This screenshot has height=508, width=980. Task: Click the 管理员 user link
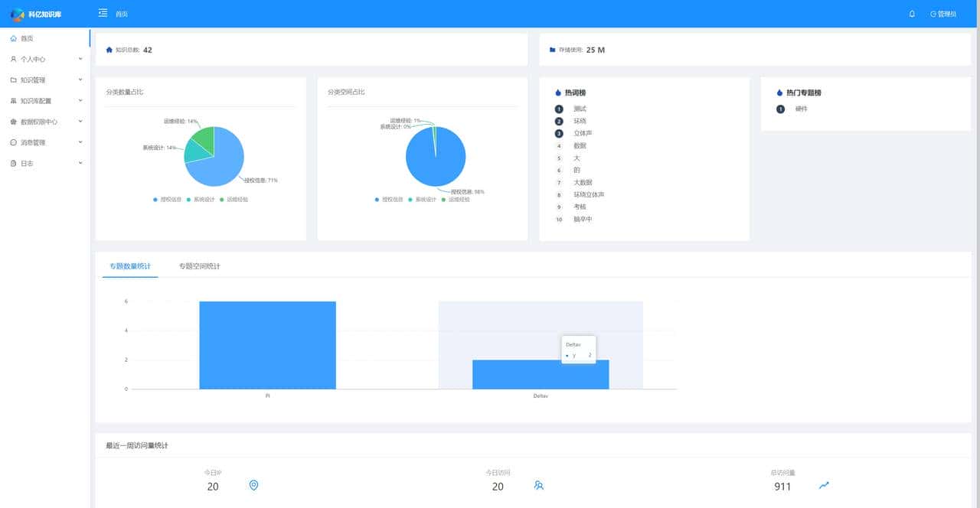coord(943,14)
